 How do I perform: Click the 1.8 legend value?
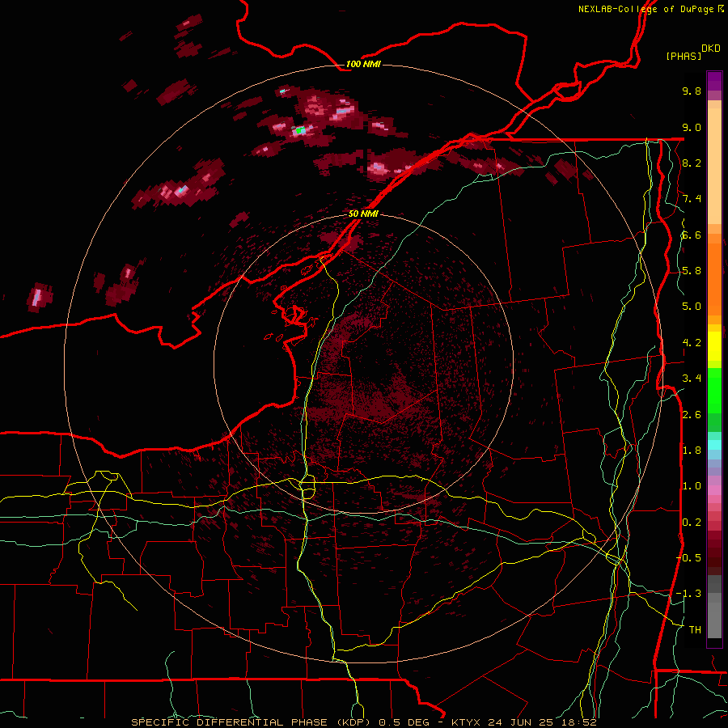[x=692, y=451]
